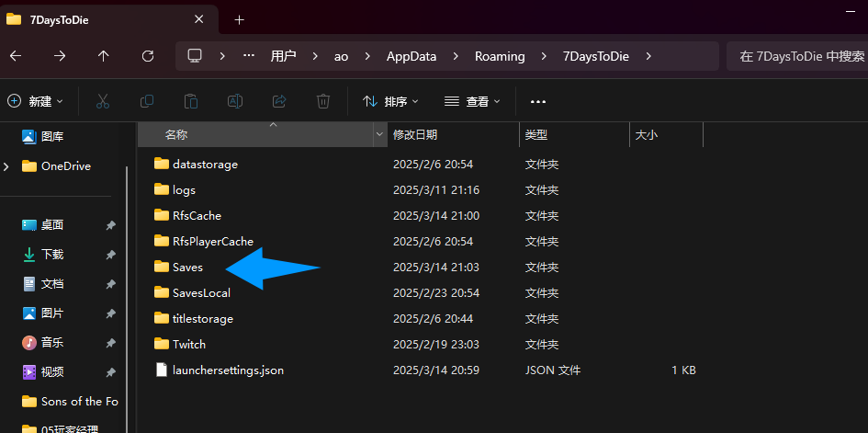Click the Share icon in toolbar
Viewport: 868px width, 433px height.
279,101
